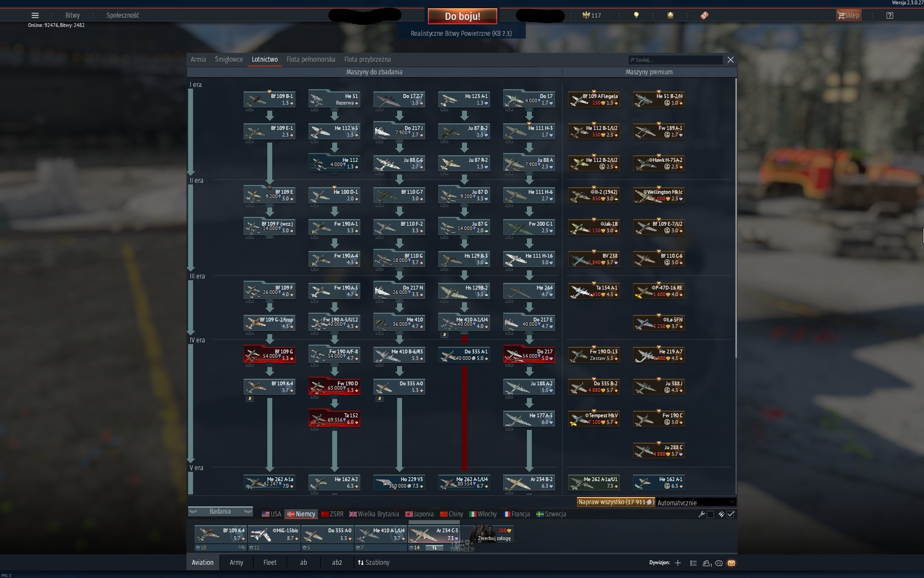
Task: Select the Fw 190 A-4 aircraft
Action: [334, 259]
